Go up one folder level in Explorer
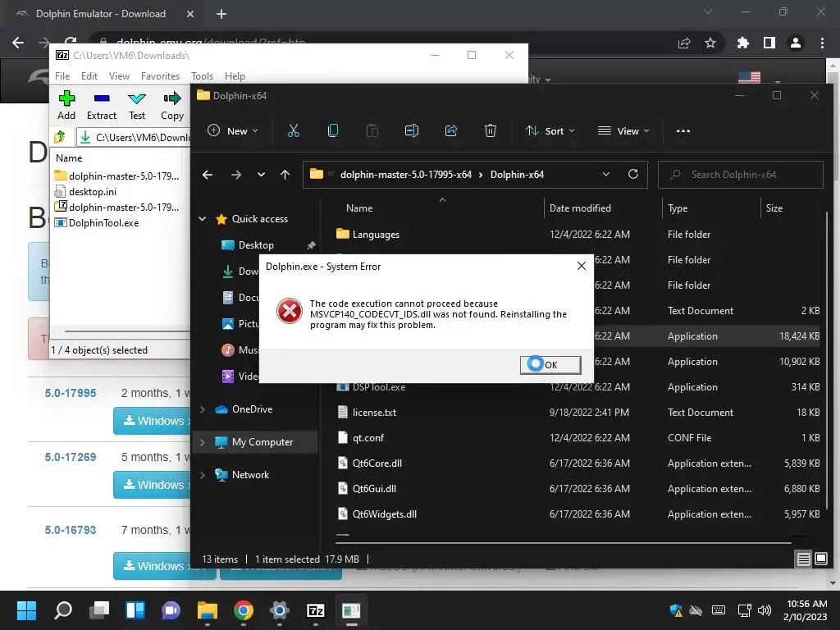 tap(285, 175)
